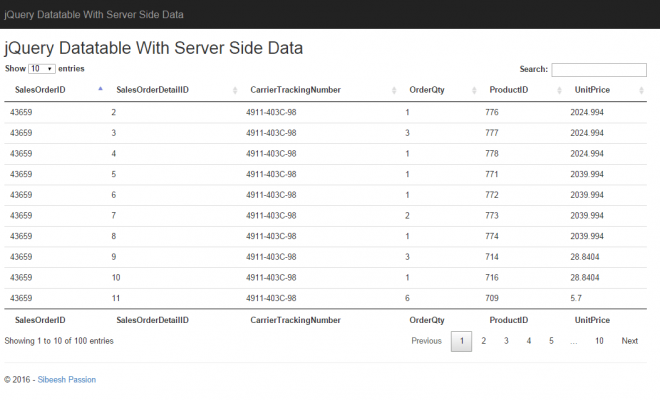The height and width of the screenshot is (400, 660).
Task: Click SalesOrderDetailID cell 4
Action: [x=114, y=154]
